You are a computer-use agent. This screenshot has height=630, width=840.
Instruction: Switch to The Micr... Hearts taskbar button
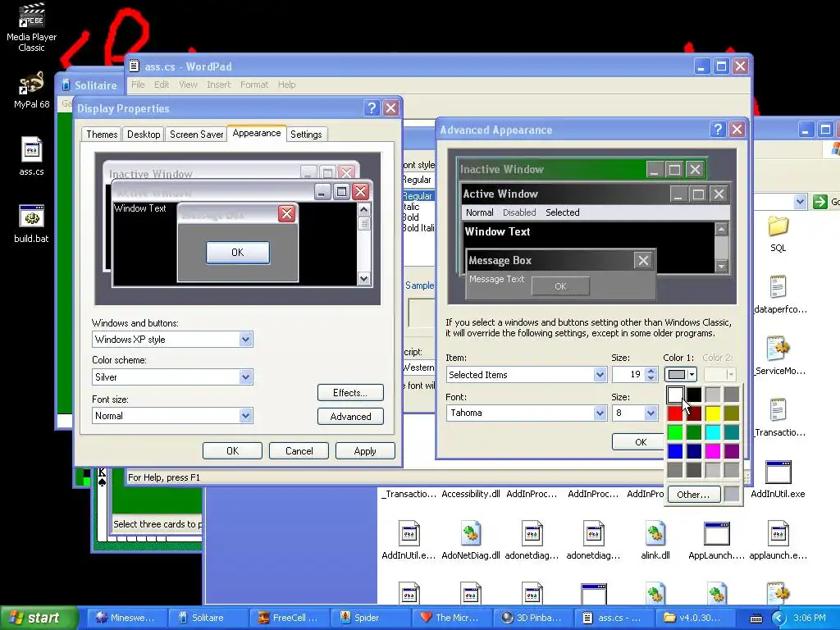452,618
